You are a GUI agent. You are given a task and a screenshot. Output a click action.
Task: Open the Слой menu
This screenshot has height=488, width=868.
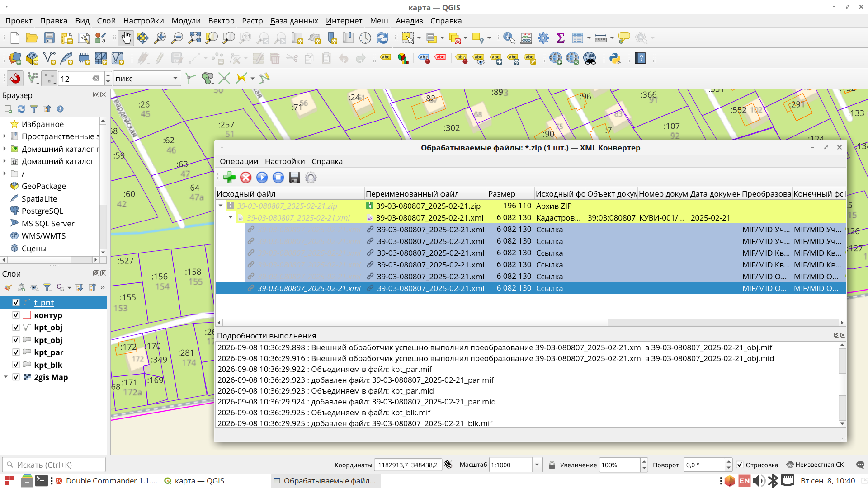106,21
